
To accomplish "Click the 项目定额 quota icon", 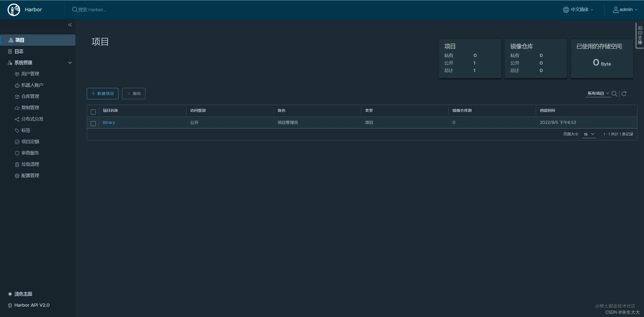I will [17, 142].
